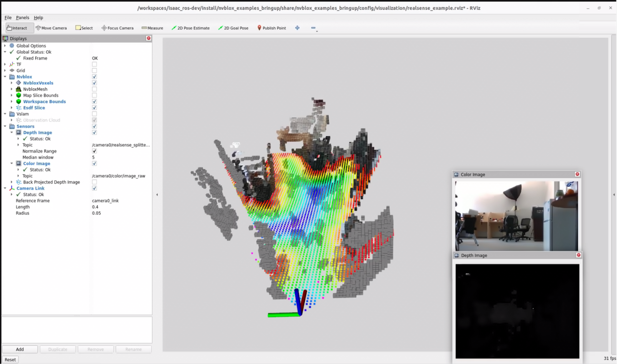
Task: Select the 2D Goal Pose tool
Action: click(233, 28)
